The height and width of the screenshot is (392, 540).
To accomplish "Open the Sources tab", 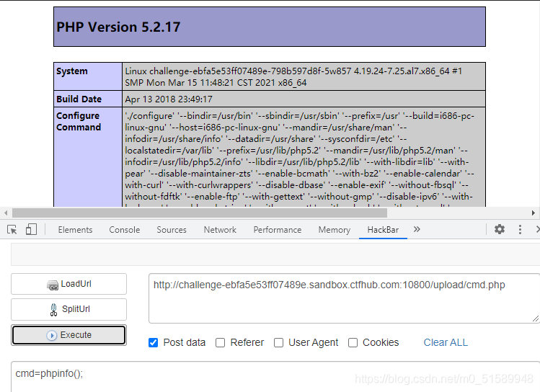I will (172, 230).
